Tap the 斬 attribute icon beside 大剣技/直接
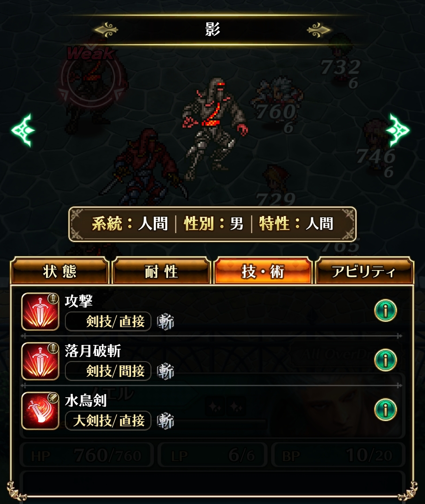The width and height of the screenshot is (425, 504). coord(165,421)
